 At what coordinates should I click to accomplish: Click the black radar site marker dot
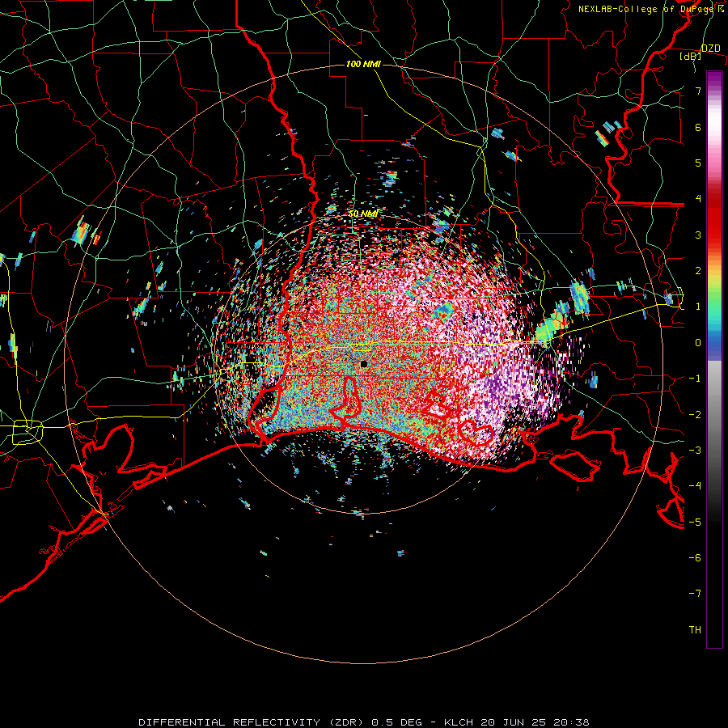pyautogui.click(x=363, y=364)
